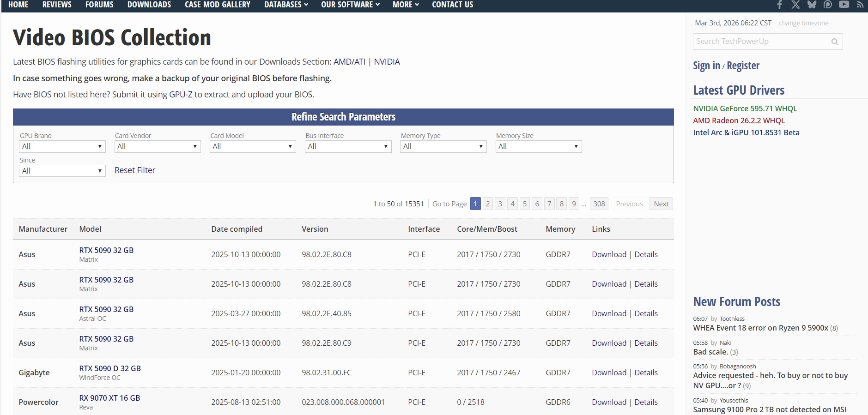Image resolution: width=868 pixels, height=415 pixels.
Task: Open the RSS feed icon
Action: pos(860,5)
